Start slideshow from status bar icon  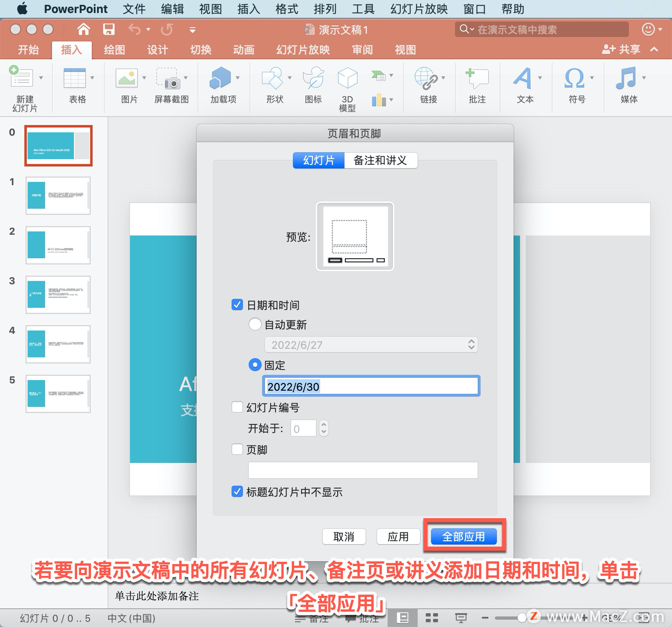click(x=461, y=618)
